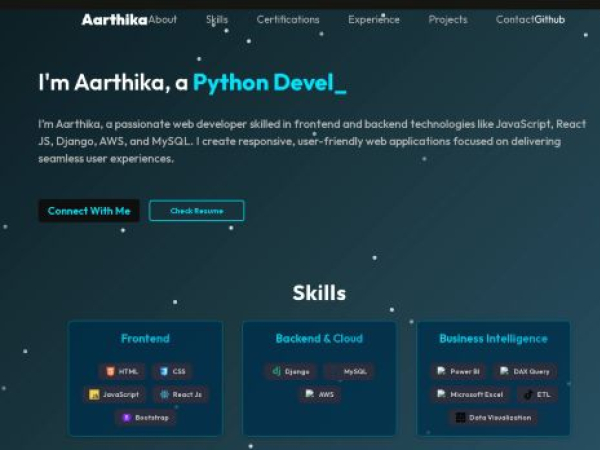Click the Python Devel typed heading text
This screenshot has height=450, width=600.
[x=269, y=83]
